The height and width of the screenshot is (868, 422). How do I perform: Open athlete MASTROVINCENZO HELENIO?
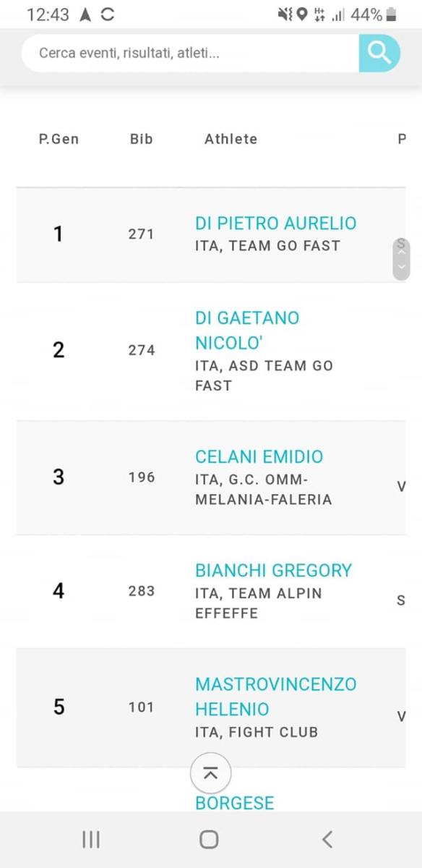pos(275,697)
